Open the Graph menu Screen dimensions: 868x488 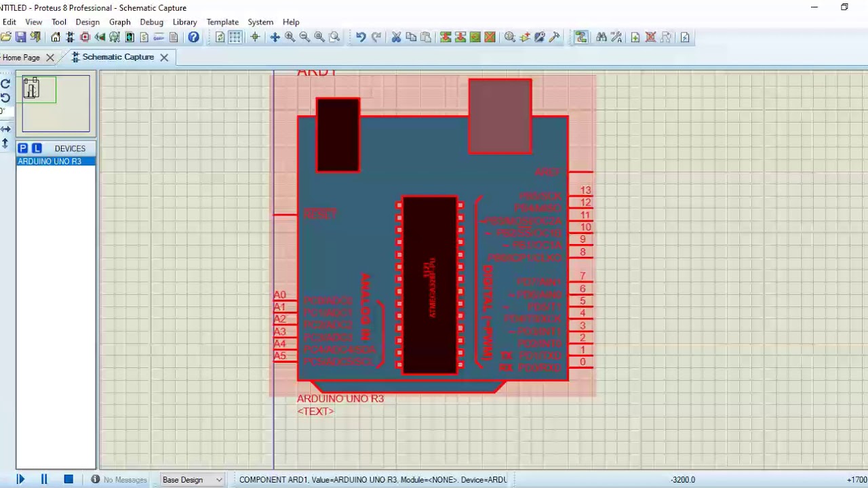119,22
